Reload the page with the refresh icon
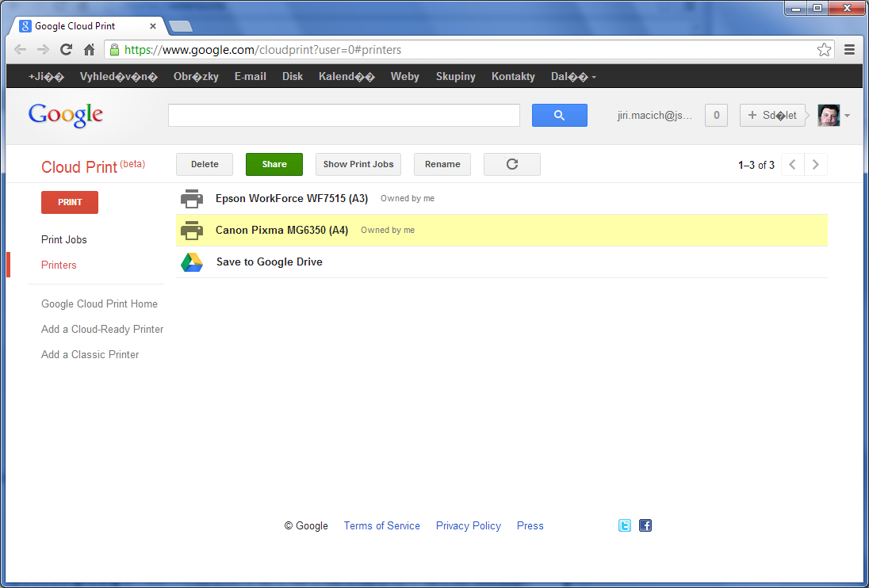This screenshot has height=588, width=869. point(66,50)
